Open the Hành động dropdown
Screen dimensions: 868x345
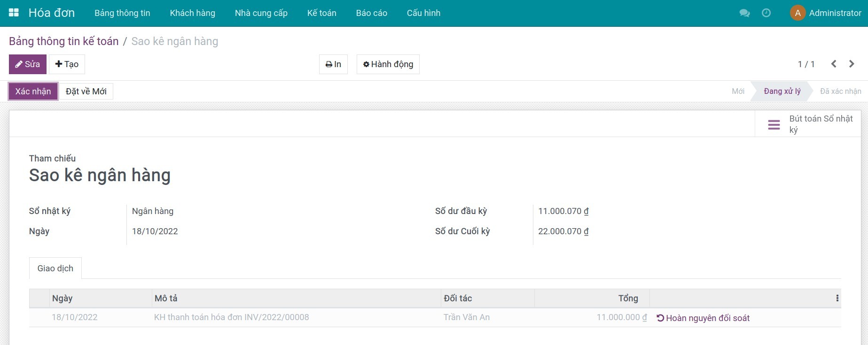coord(388,64)
